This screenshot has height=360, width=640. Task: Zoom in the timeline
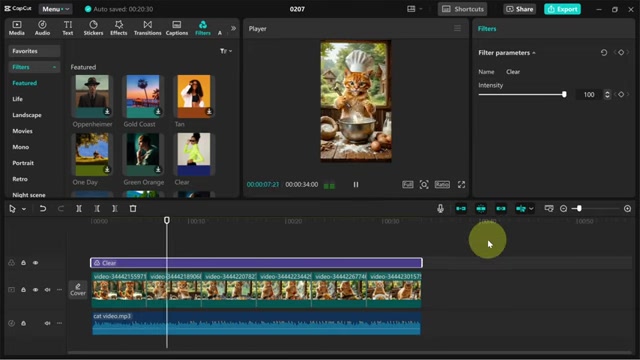627,209
